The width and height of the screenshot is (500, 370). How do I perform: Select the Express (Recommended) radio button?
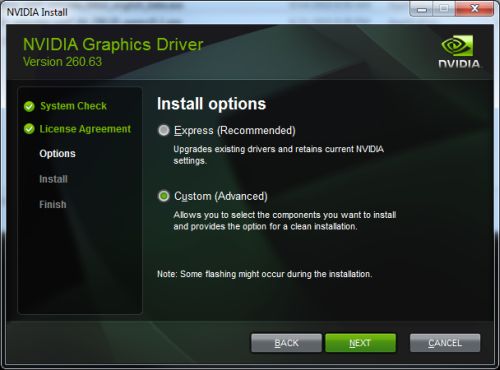(163, 130)
